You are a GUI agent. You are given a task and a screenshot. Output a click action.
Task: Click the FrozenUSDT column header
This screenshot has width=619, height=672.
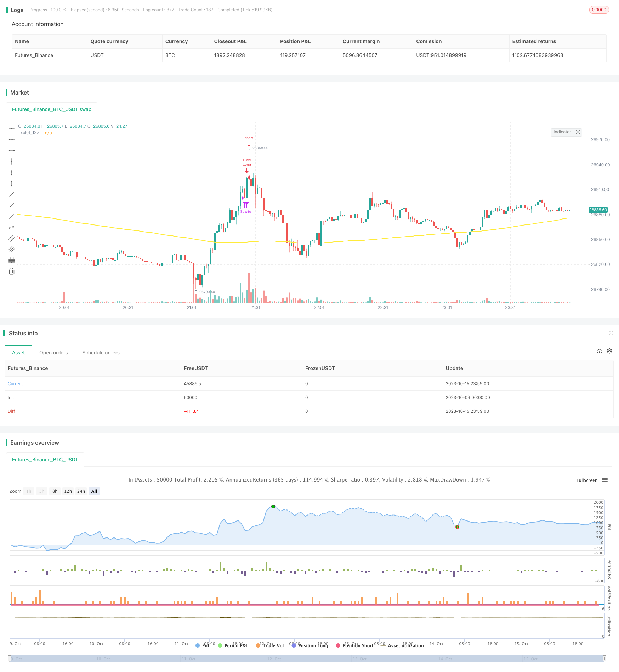coord(320,368)
